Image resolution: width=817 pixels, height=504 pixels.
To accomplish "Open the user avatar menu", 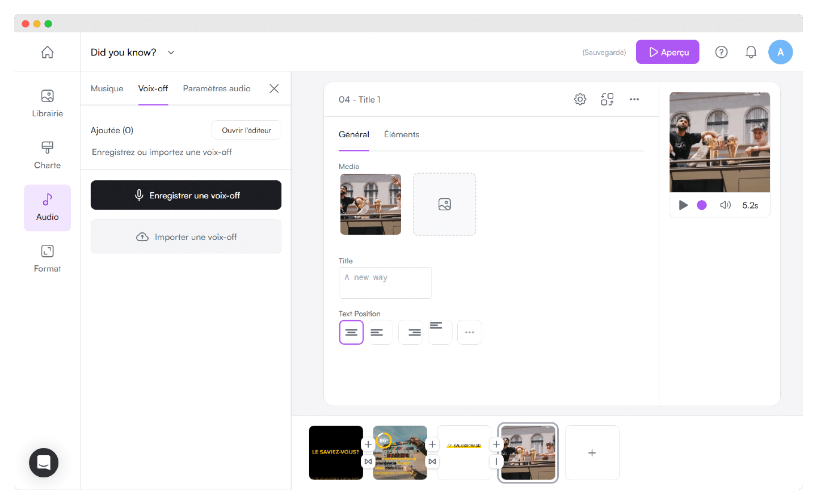I will (781, 52).
